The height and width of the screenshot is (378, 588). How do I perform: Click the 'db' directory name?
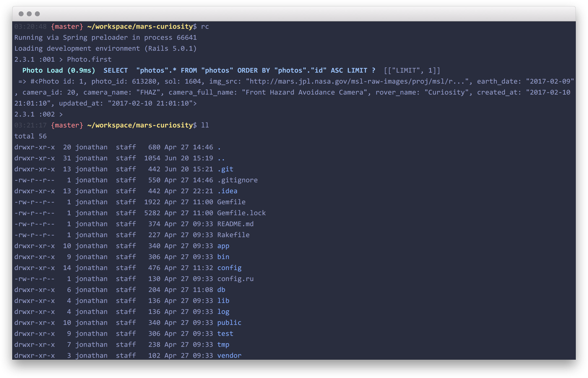[x=221, y=290]
